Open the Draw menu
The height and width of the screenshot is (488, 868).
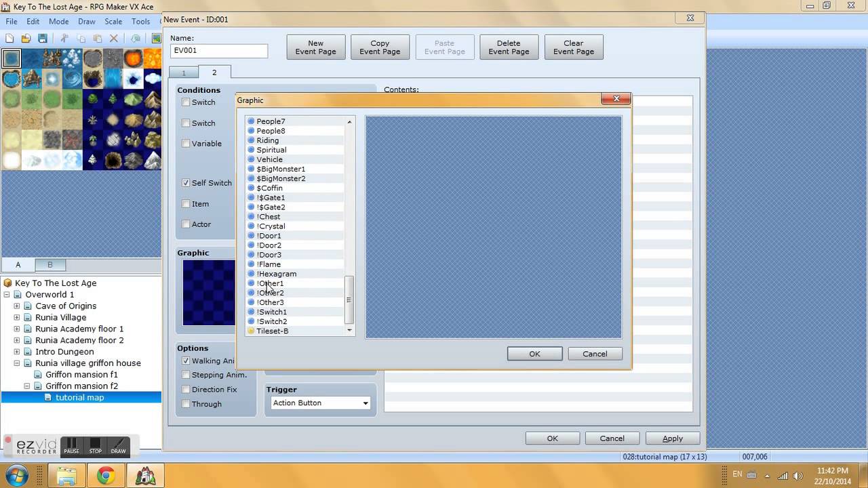point(87,22)
